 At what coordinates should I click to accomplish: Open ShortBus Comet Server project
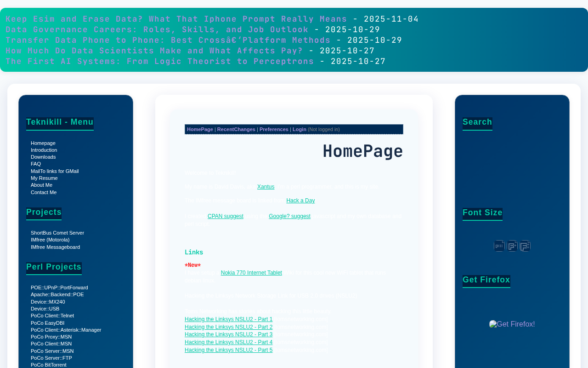click(57, 233)
